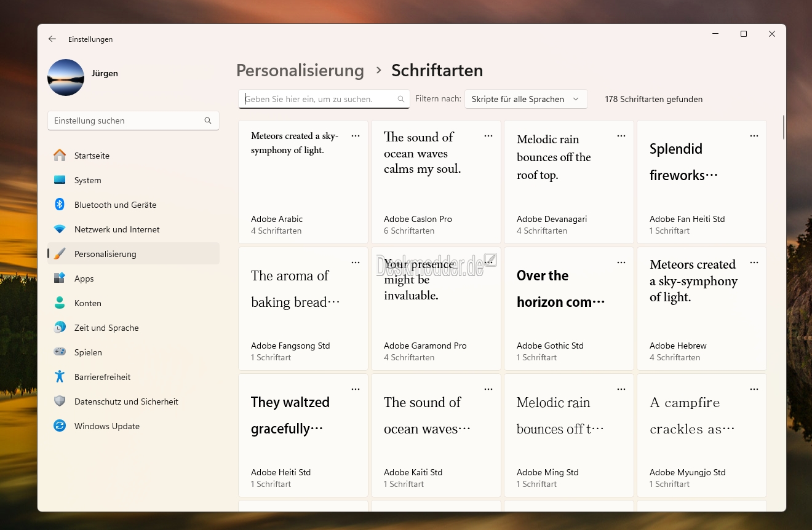Go to the Startseite settings page
The image size is (812, 530).
tap(133, 156)
